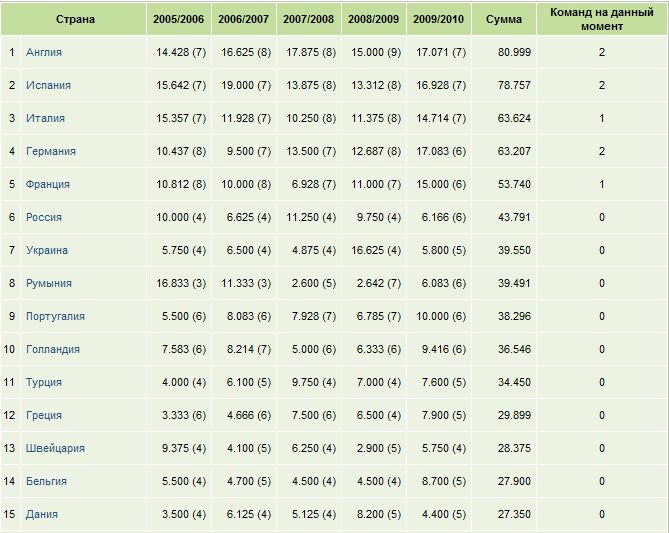Click the 2005/2006 season column header
This screenshot has height=533, width=669.
(177, 19)
